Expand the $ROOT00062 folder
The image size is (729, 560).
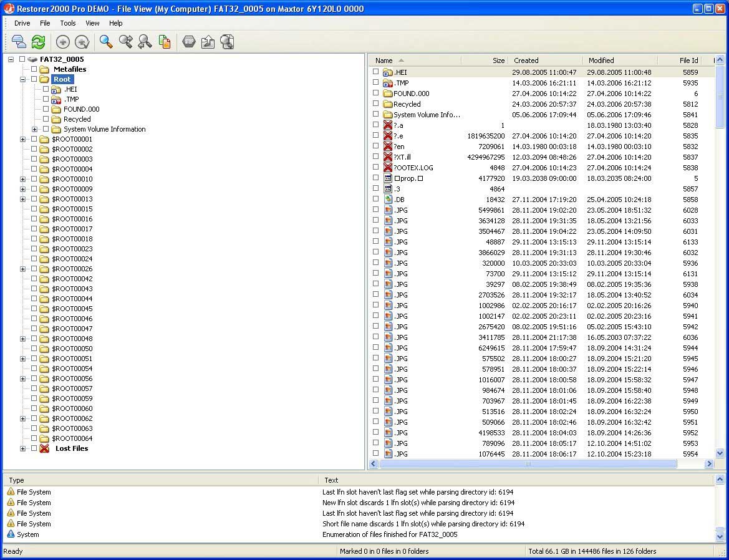[22, 418]
